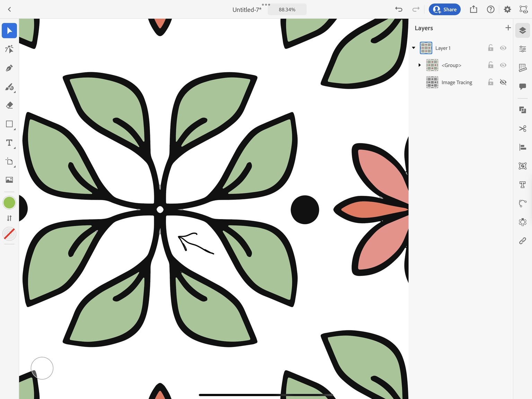Viewport: 532px width, 399px height.
Task: Open the Object options panel
Action: (x=523, y=166)
